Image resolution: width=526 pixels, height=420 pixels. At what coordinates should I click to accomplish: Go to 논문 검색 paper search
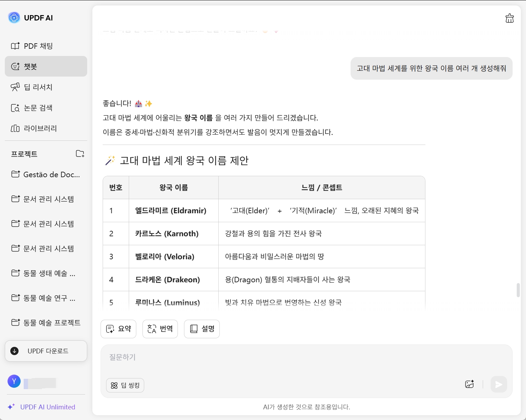[38, 108]
